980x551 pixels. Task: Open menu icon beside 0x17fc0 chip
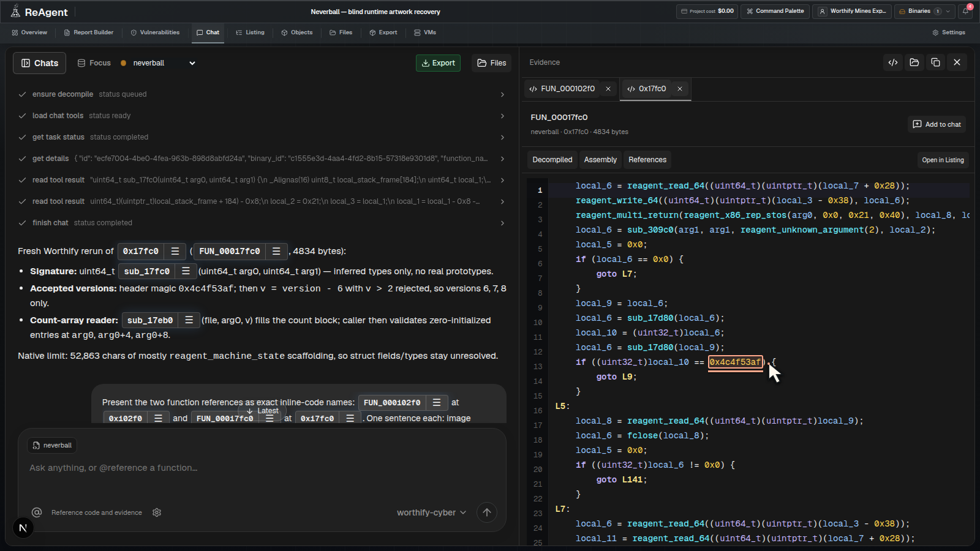175,251
